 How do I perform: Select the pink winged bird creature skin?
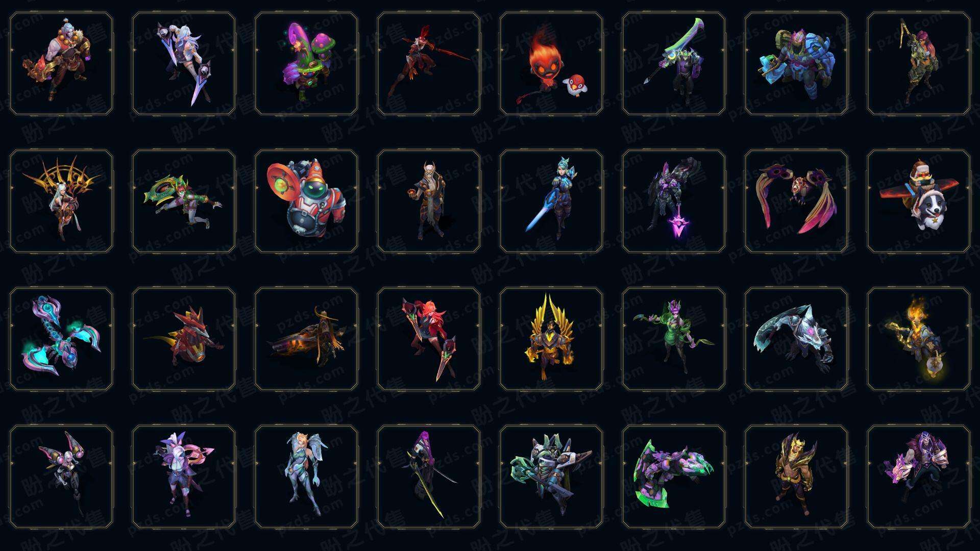(x=796, y=201)
